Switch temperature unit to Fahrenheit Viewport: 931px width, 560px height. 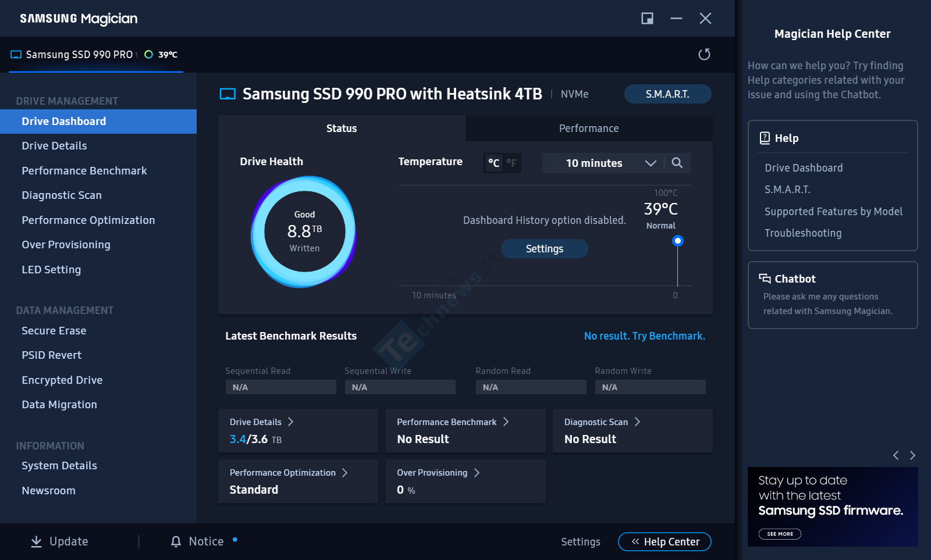coord(511,163)
